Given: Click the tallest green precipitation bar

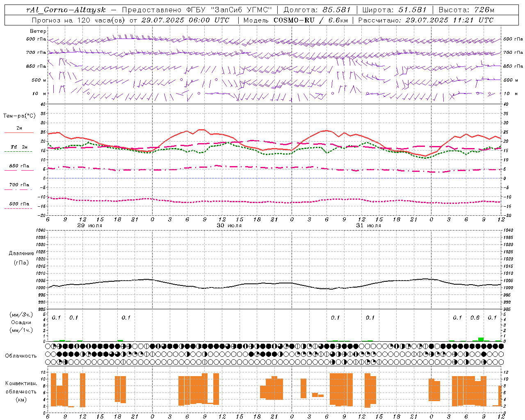Looking at the screenshot, I should click(x=481, y=339).
